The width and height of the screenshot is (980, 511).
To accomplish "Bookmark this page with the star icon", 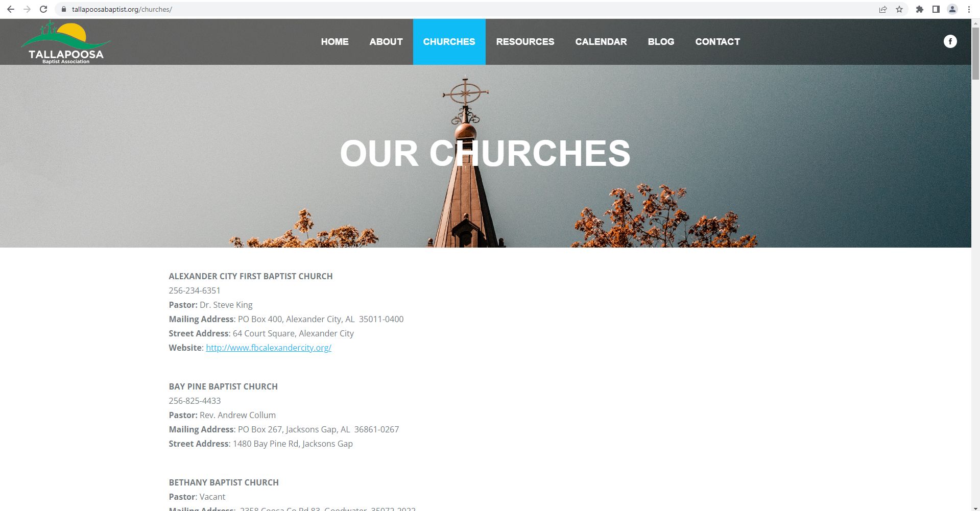I will [899, 9].
